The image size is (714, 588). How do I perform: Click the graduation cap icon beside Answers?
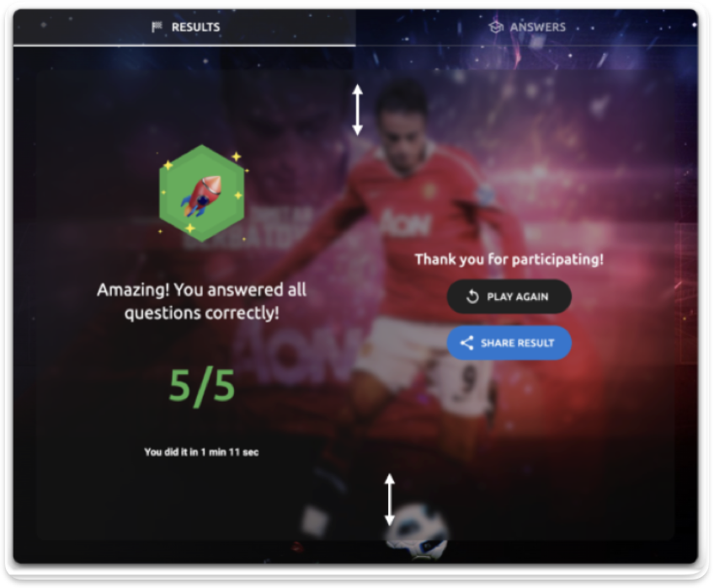point(496,27)
